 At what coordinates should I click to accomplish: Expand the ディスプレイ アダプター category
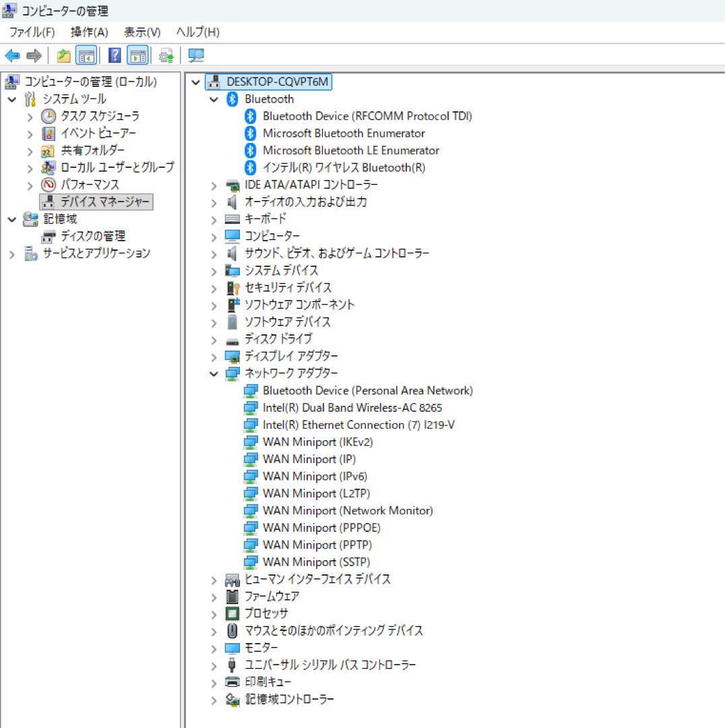pyautogui.click(x=215, y=356)
